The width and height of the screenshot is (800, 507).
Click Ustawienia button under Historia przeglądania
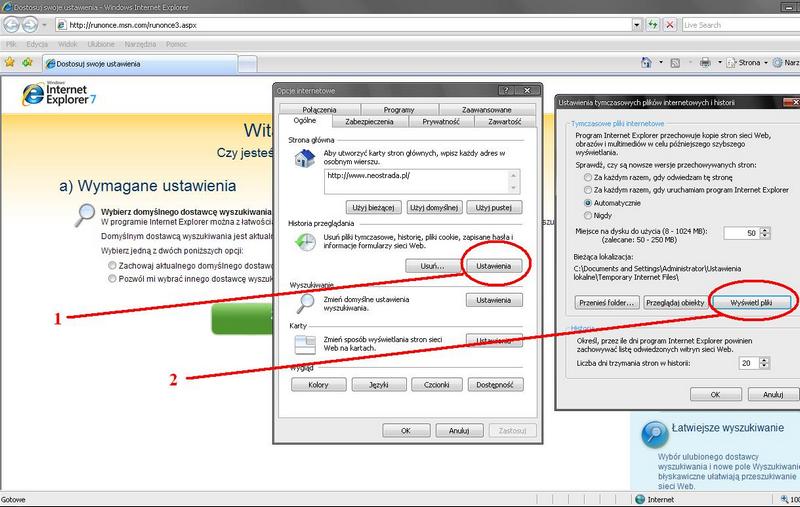(494, 266)
